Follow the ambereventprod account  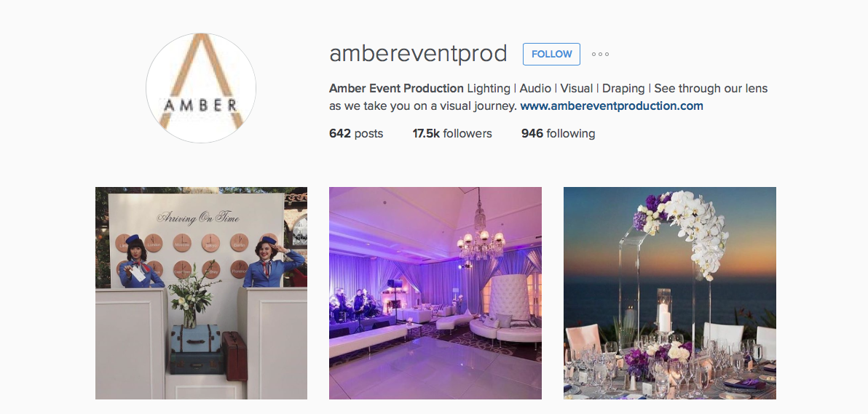coord(551,55)
